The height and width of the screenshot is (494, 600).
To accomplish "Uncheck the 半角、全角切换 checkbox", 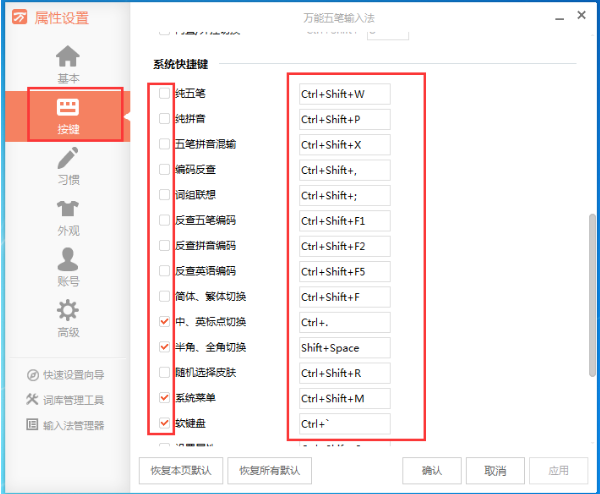I will pos(164,347).
